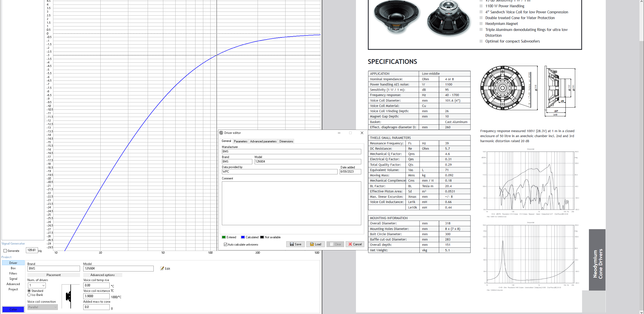Click inside the Comment text area
Screen dimensions: 644x314
coord(291,203)
